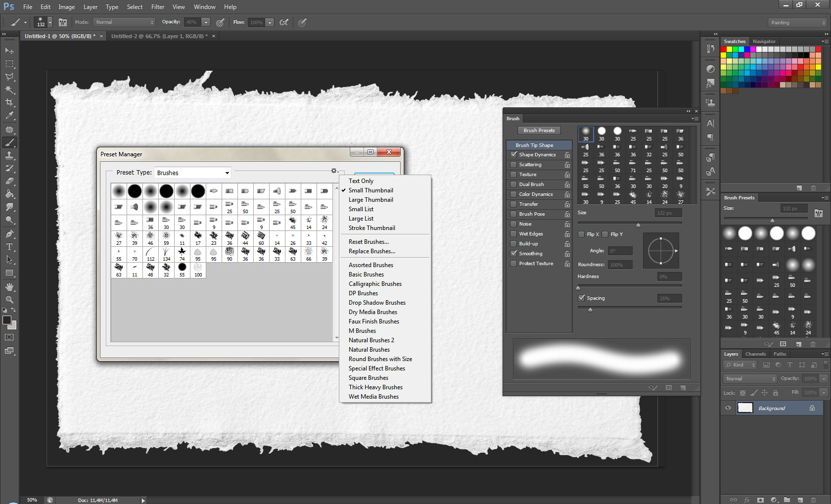
Task: Toggle Quick Mask mode
Action: pos(9,337)
